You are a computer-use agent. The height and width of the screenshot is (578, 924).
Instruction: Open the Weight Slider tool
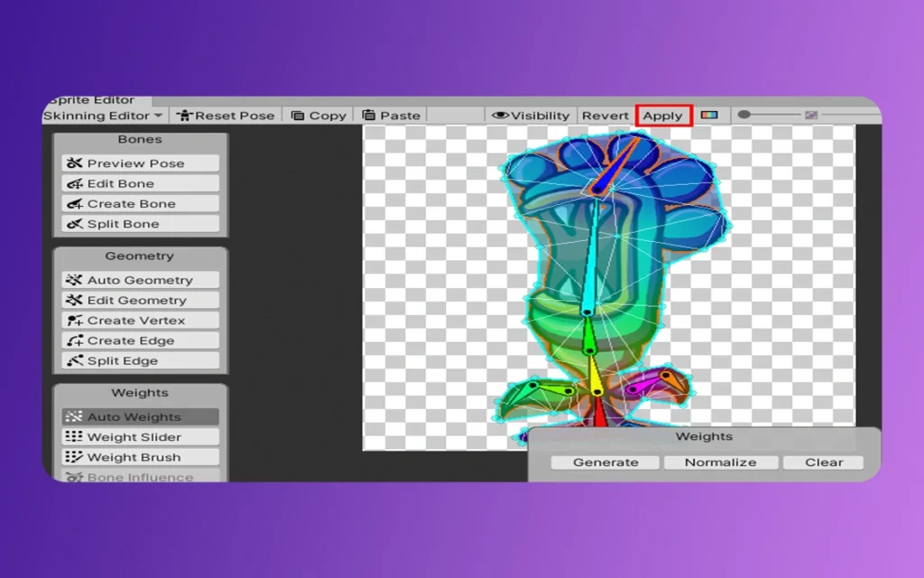pyautogui.click(x=138, y=436)
